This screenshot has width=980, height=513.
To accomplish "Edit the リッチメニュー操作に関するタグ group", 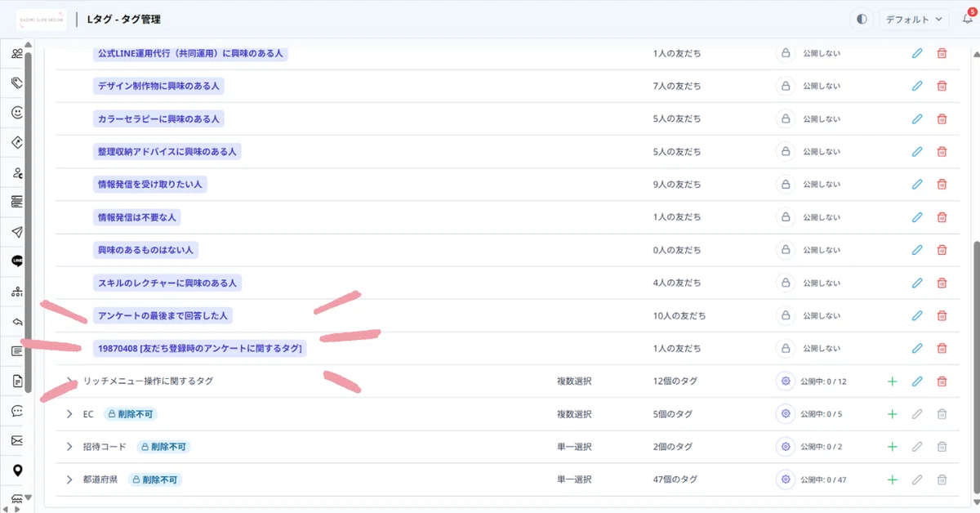I will 917,381.
